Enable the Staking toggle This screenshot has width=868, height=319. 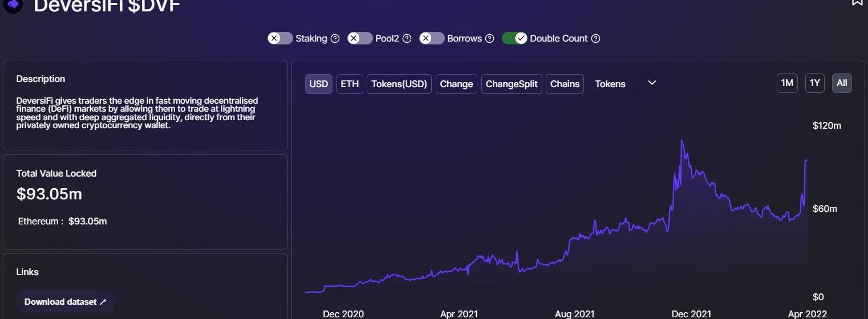tap(280, 38)
